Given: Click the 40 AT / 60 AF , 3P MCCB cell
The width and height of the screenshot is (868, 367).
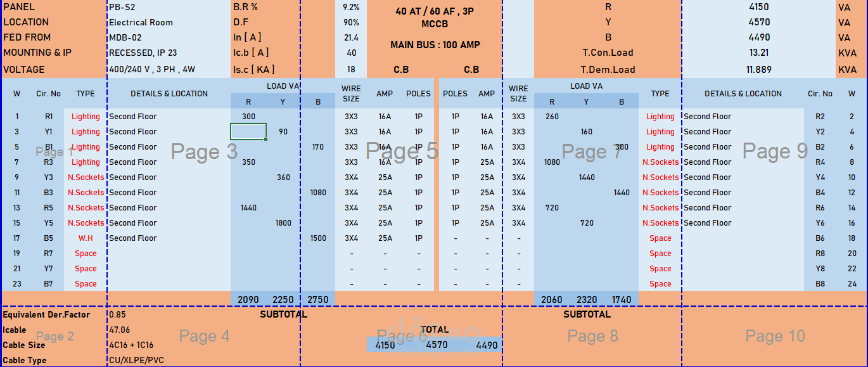Looking at the screenshot, I should [435, 18].
